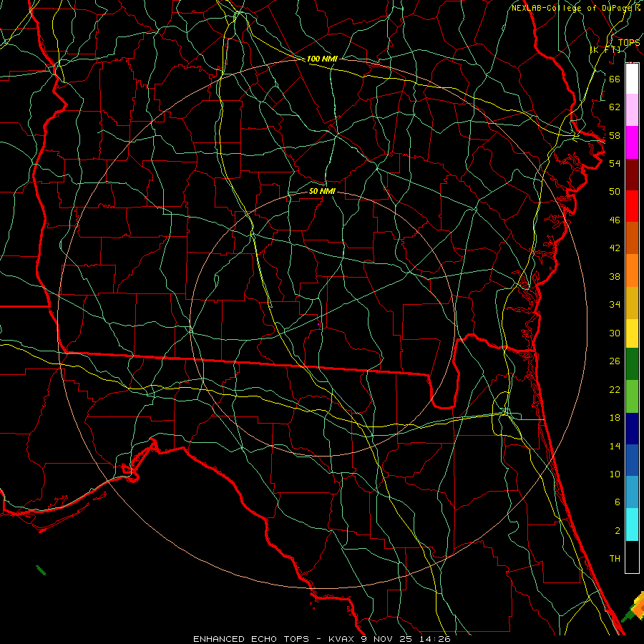Screen dimensions: 644x644
Task: Click the legend value 10
Action: click(x=615, y=474)
